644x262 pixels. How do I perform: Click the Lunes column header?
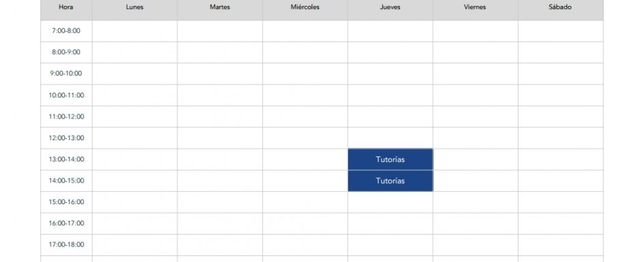point(135,7)
